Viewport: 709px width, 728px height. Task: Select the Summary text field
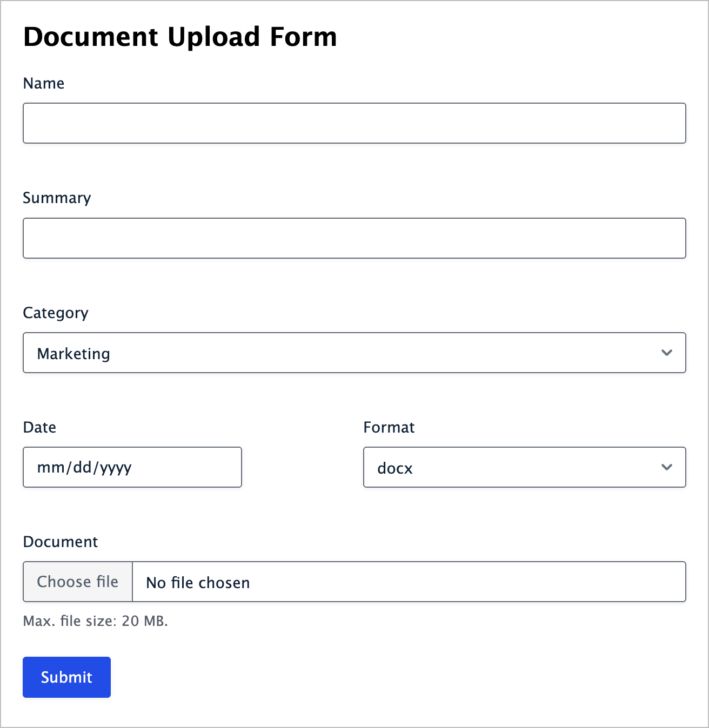tap(354, 238)
